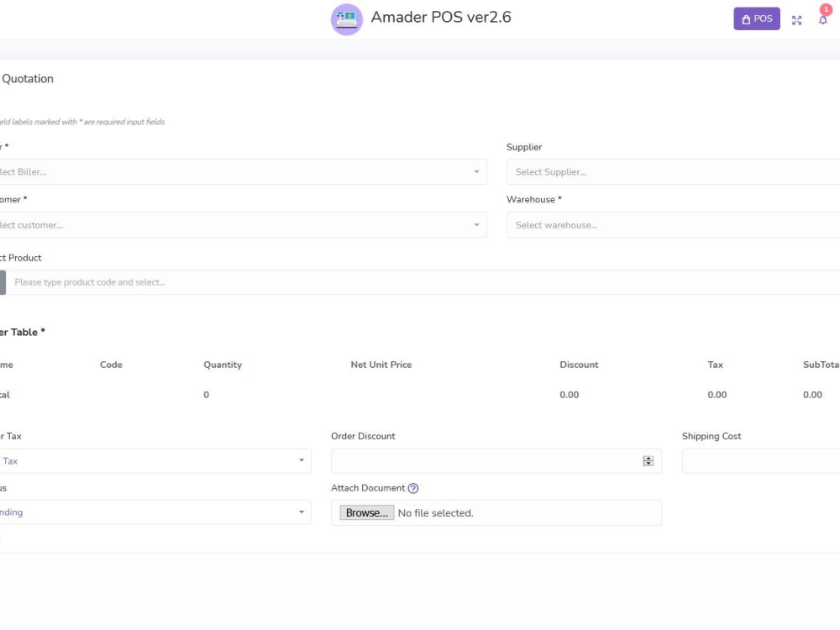Click the Order Table heading
The width and height of the screenshot is (840, 630).
point(22,332)
